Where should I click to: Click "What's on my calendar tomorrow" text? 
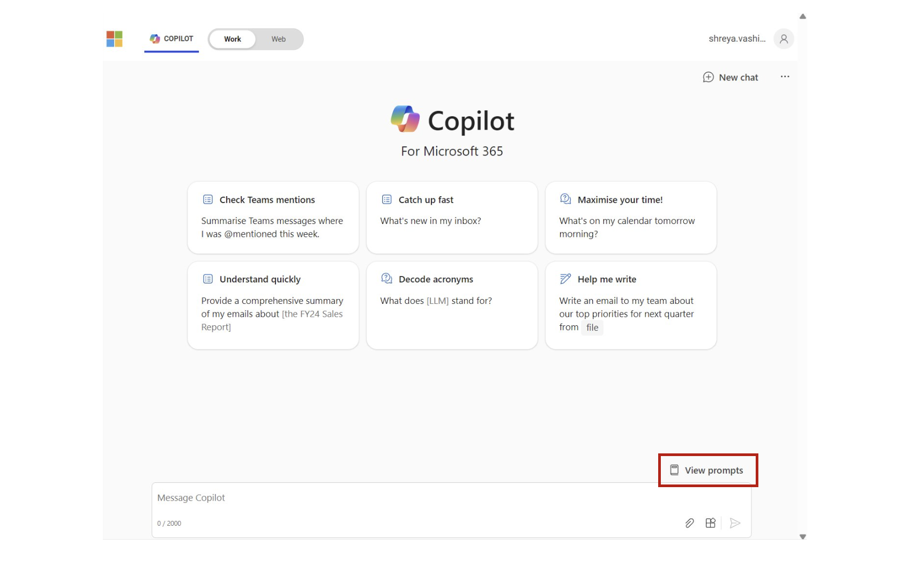coord(627,227)
